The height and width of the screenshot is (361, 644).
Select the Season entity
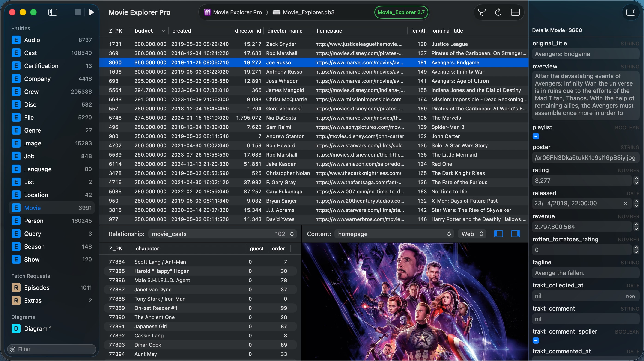click(x=52, y=247)
